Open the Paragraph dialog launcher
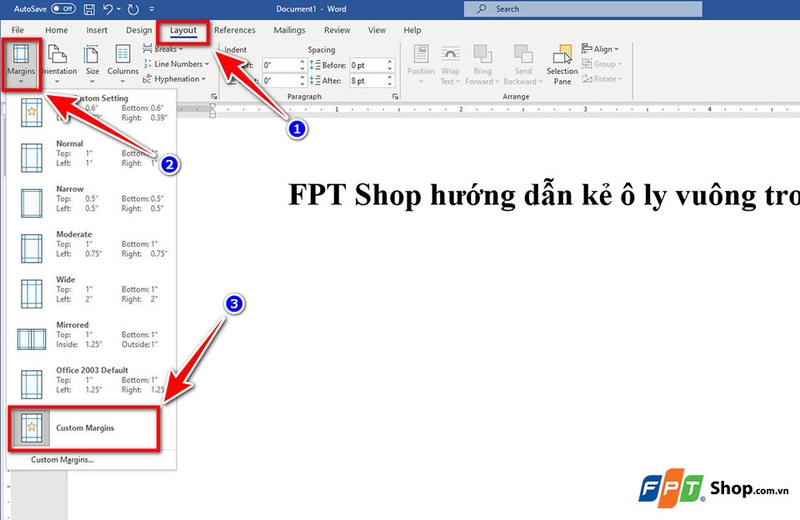The width and height of the screenshot is (800, 520). tap(395, 96)
